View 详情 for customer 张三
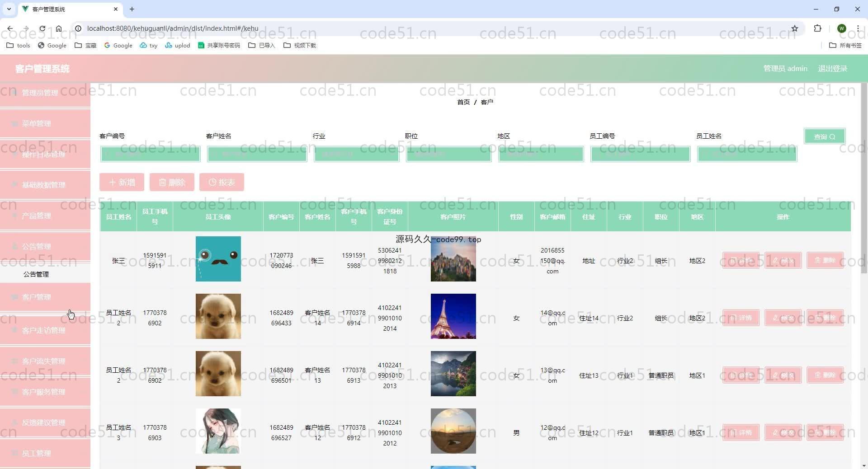868x469 pixels. pos(741,260)
